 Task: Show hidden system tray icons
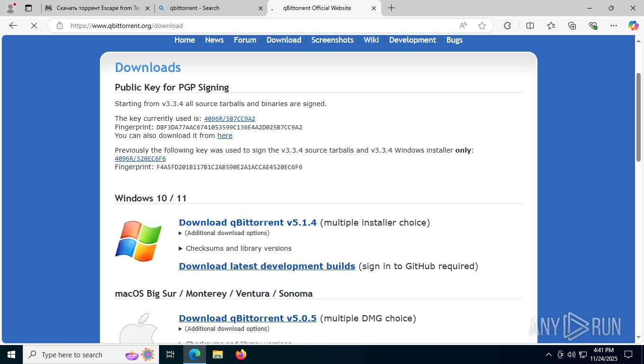click(549, 355)
